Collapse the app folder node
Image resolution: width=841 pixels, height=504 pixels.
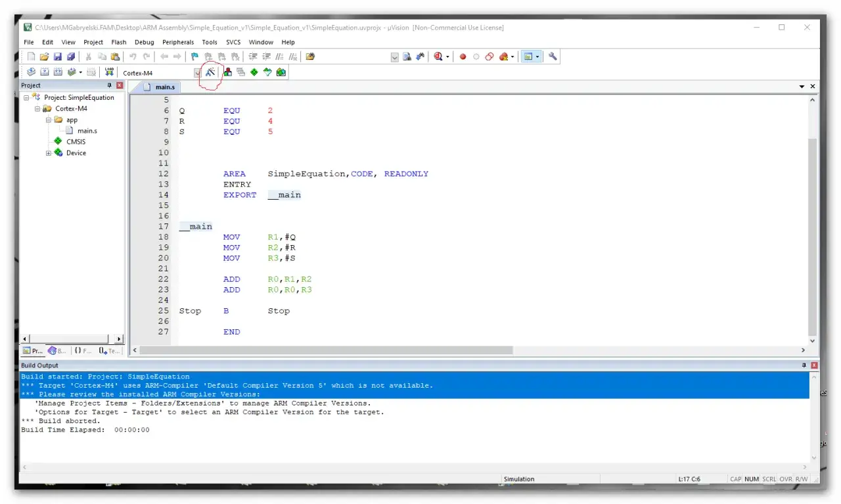coord(49,120)
